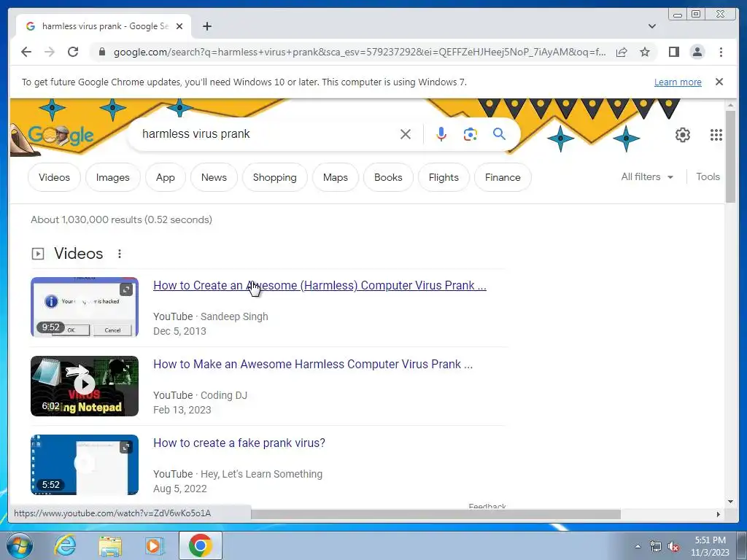Image resolution: width=747 pixels, height=560 pixels.
Task: Open Windows Explorer from the taskbar
Action: point(110,545)
